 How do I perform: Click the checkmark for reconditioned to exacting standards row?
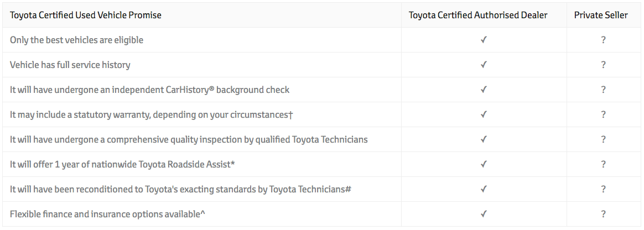pos(484,189)
